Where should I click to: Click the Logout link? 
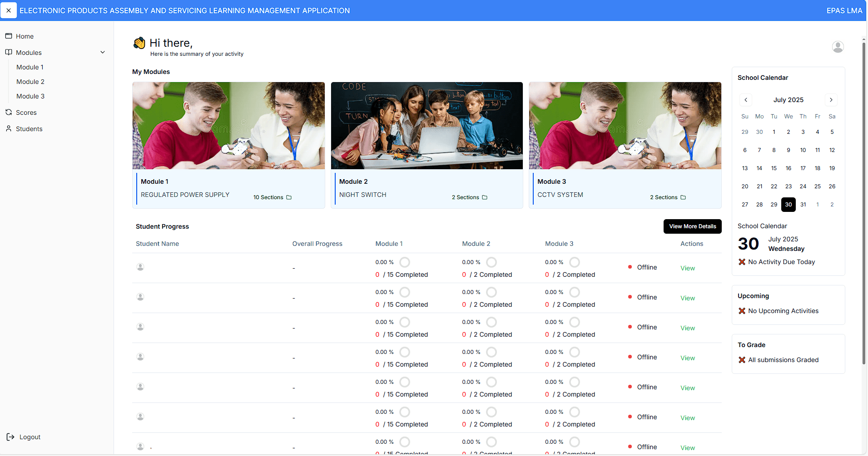point(30,437)
